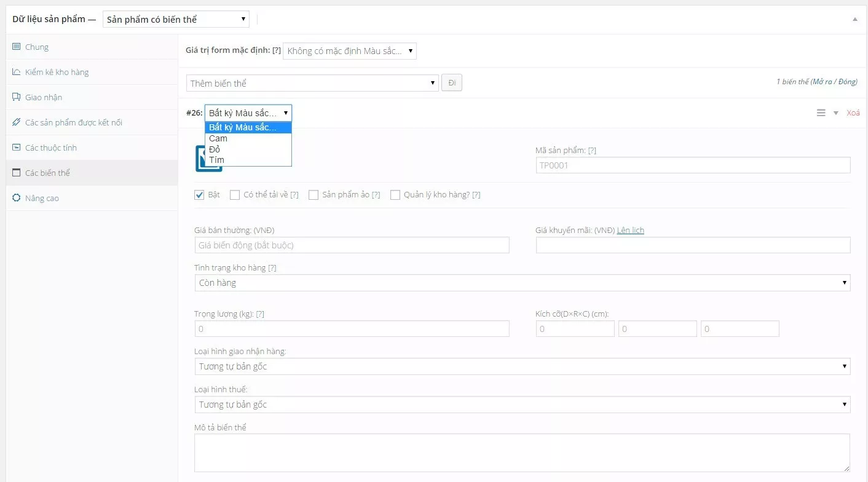Expand the Thêm biến thể dropdown

(312, 83)
